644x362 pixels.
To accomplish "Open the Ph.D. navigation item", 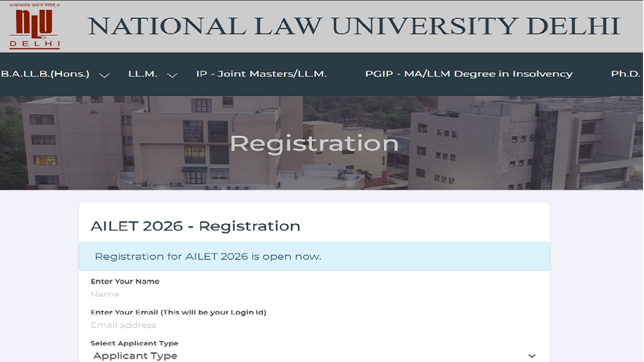I will 626,74.
